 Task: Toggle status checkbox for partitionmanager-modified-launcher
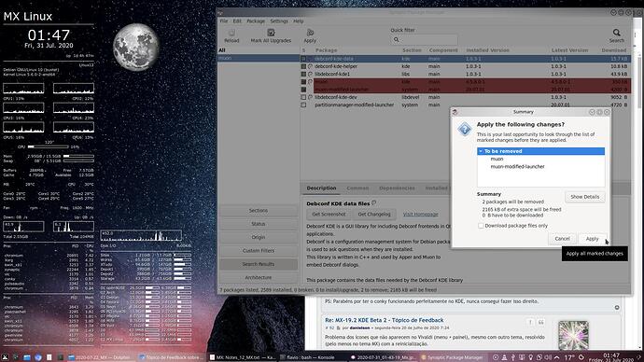[303, 105]
